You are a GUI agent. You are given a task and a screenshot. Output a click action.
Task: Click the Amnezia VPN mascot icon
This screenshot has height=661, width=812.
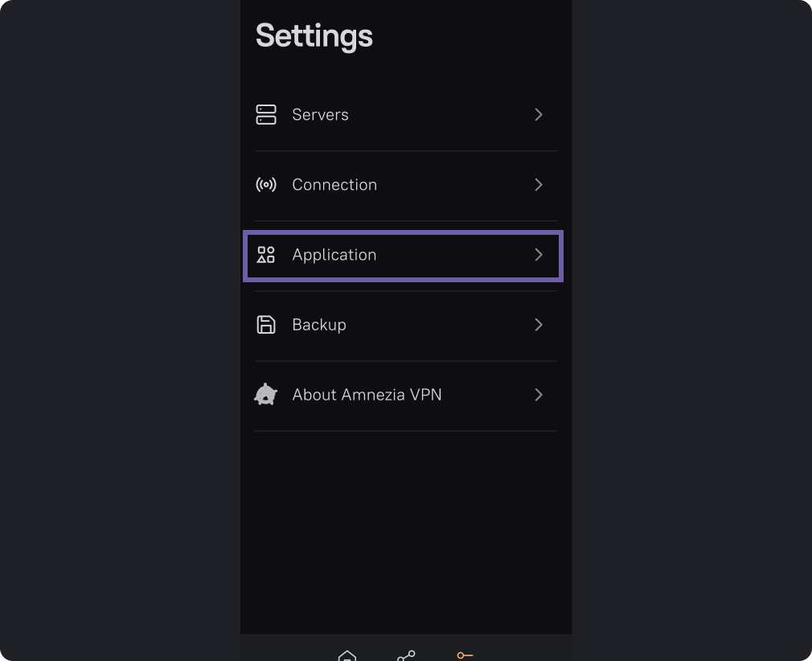(266, 395)
